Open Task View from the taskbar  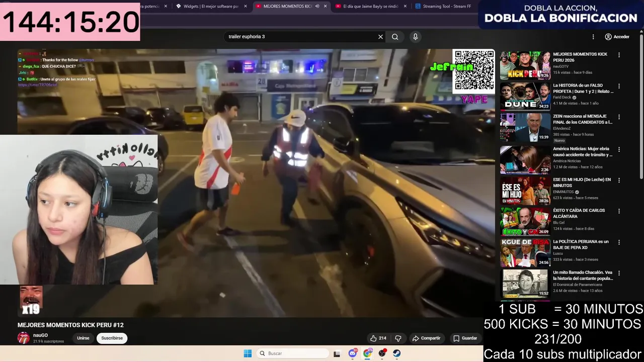337,353
